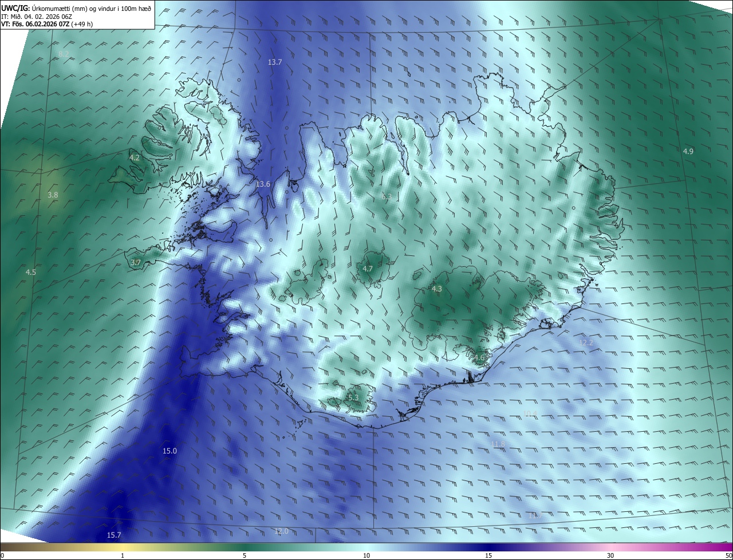Click the 50 tick on the colour scale

[x=728, y=555]
